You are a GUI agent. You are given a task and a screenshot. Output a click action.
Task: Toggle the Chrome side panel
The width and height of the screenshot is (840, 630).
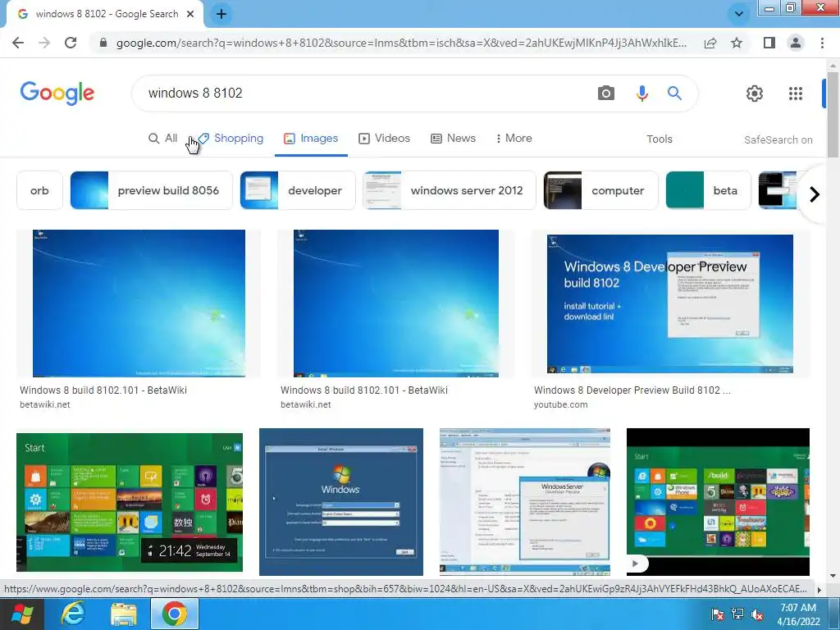coord(769,43)
